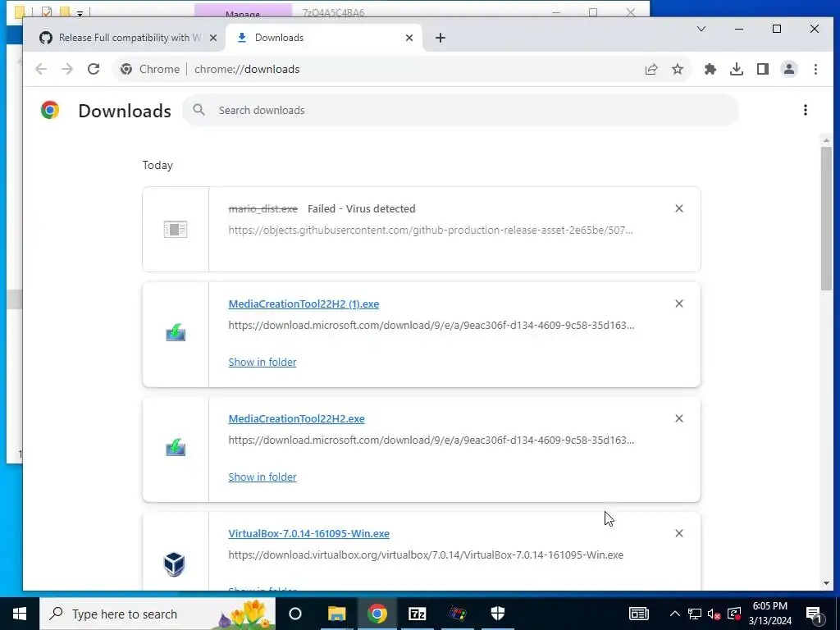Open Windows Security shield on taskbar
The image size is (840, 630).
(498, 614)
